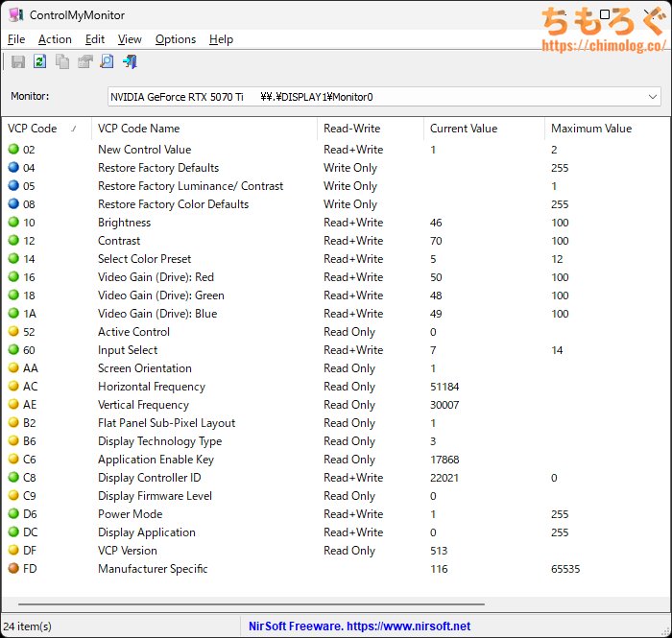672x638 pixels.
Task: Click the blue dot beside code 05
Action: 13,185
